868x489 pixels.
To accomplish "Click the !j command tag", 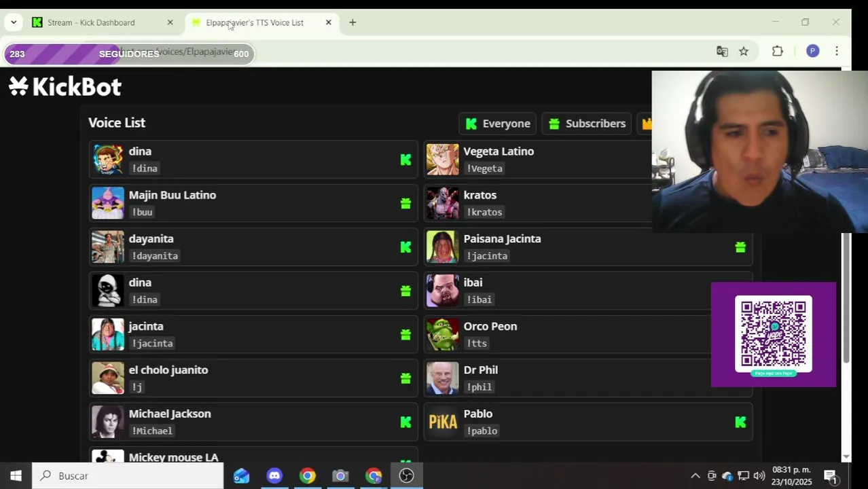I will pyautogui.click(x=137, y=387).
